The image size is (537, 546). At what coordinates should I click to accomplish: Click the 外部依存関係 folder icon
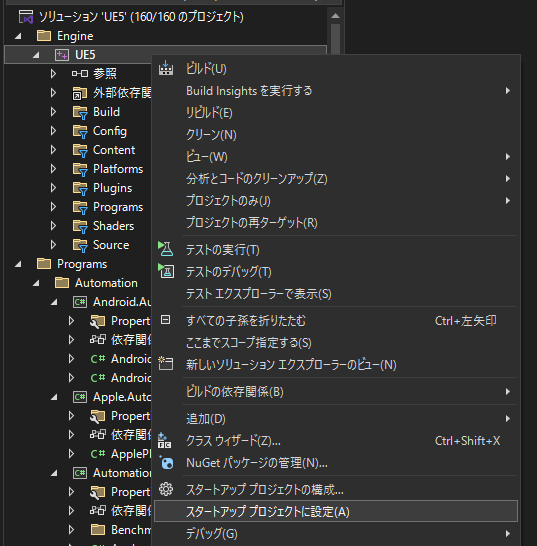(x=80, y=93)
